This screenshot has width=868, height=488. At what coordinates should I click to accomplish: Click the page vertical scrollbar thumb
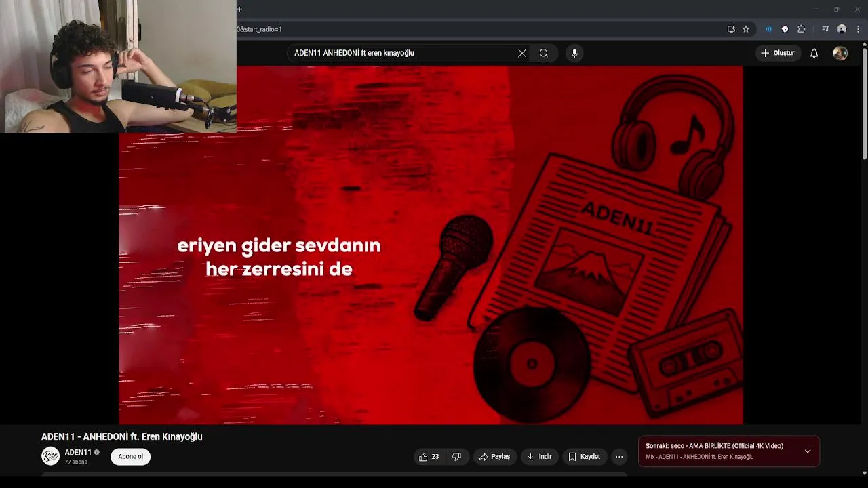click(x=864, y=104)
